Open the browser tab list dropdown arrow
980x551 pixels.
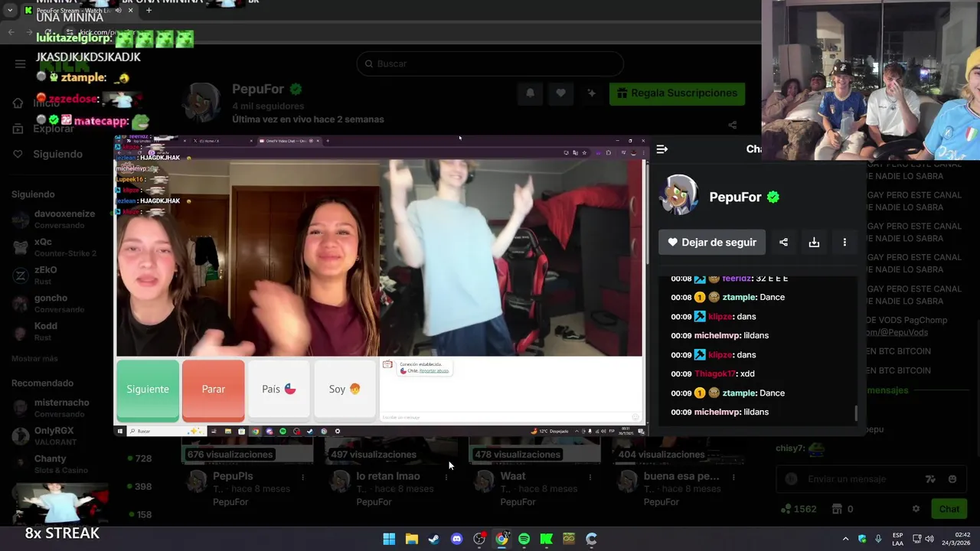tap(10, 10)
